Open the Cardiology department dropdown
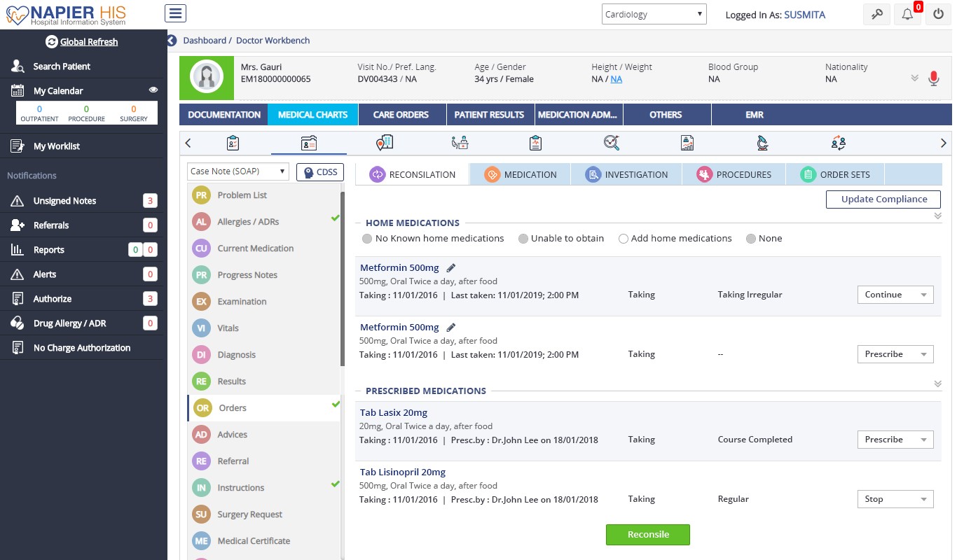957x560 pixels. point(653,13)
